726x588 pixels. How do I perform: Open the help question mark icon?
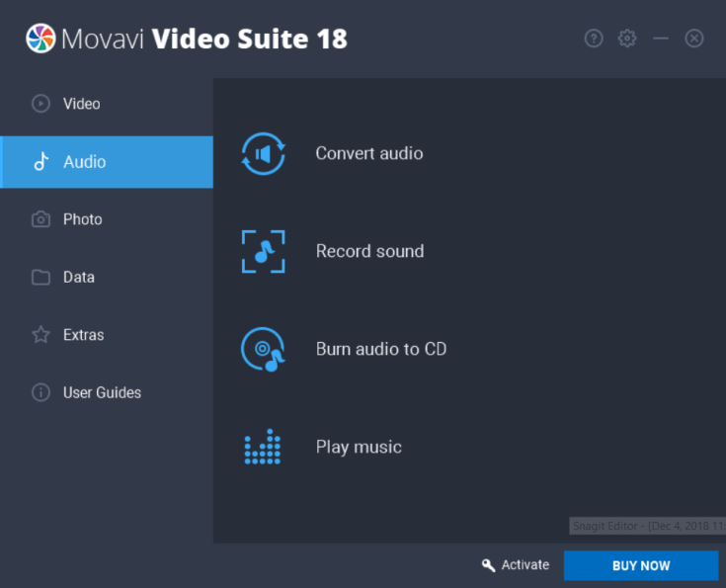click(x=594, y=39)
